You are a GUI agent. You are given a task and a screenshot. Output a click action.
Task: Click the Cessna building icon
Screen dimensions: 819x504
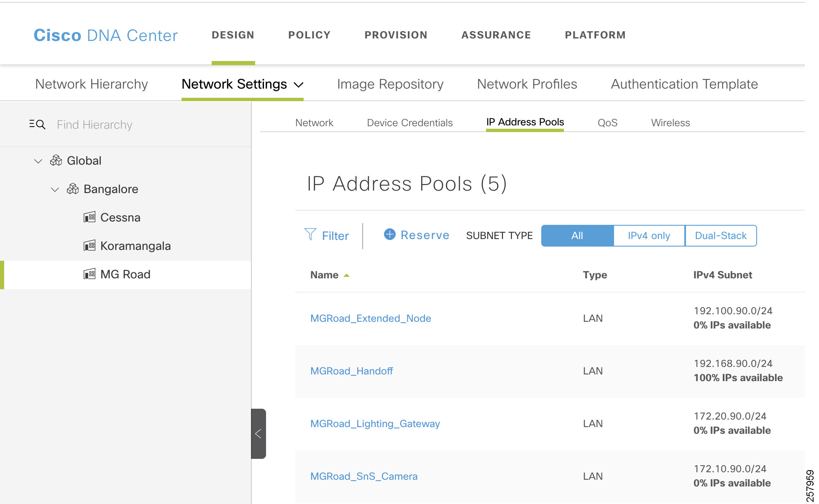90,217
